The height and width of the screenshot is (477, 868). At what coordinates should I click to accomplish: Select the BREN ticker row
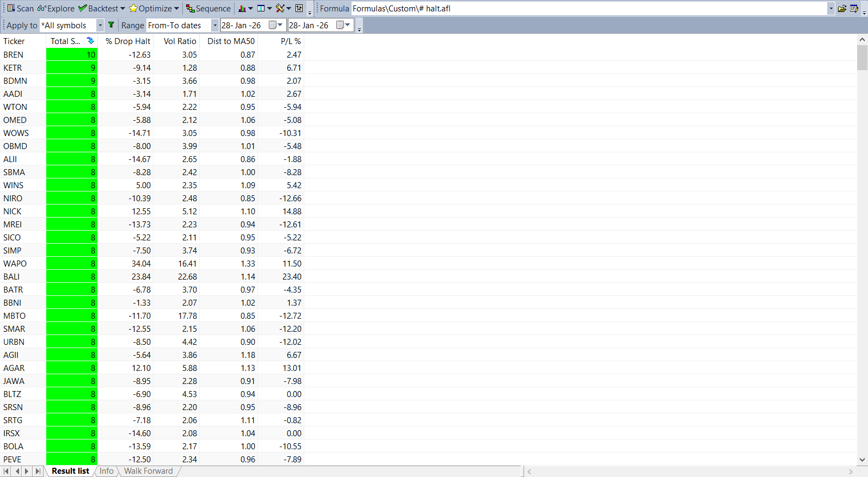14,55
